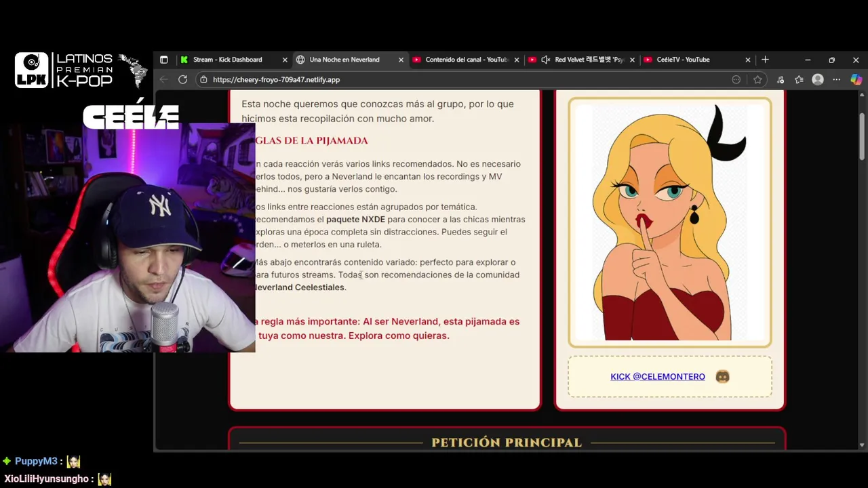
Task: Follow the KICK @CELEMONTERO link
Action: (658, 377)
